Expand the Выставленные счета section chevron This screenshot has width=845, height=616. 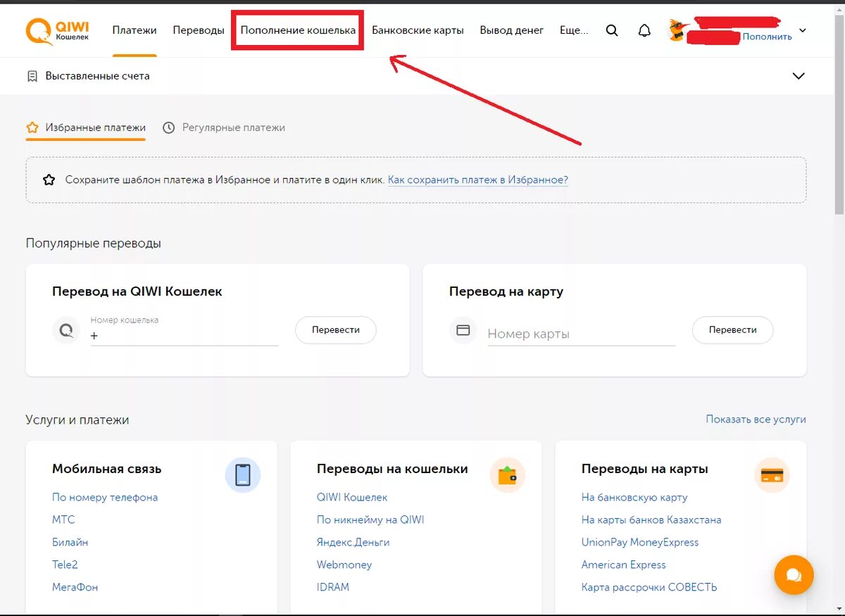pyautogui.click(x=799, y=76)
